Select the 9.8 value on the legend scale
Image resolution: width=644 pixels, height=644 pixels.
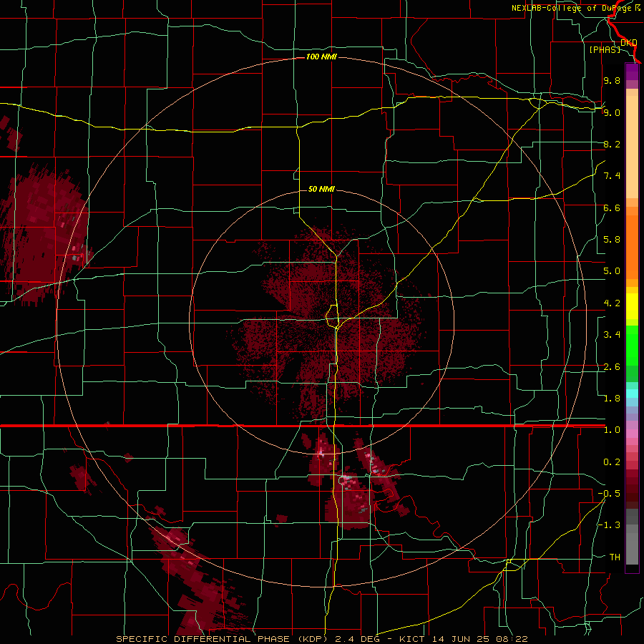point(612,80)
